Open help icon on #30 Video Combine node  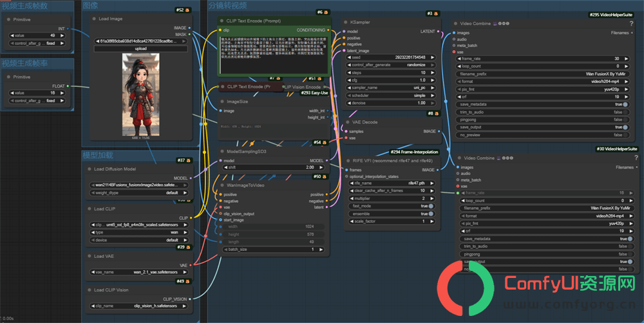point(636,158)
